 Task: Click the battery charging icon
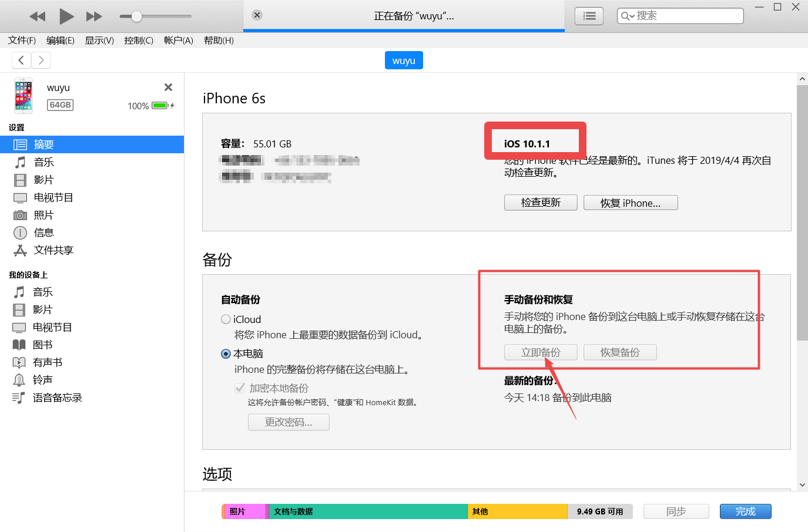tap(163, 106)
